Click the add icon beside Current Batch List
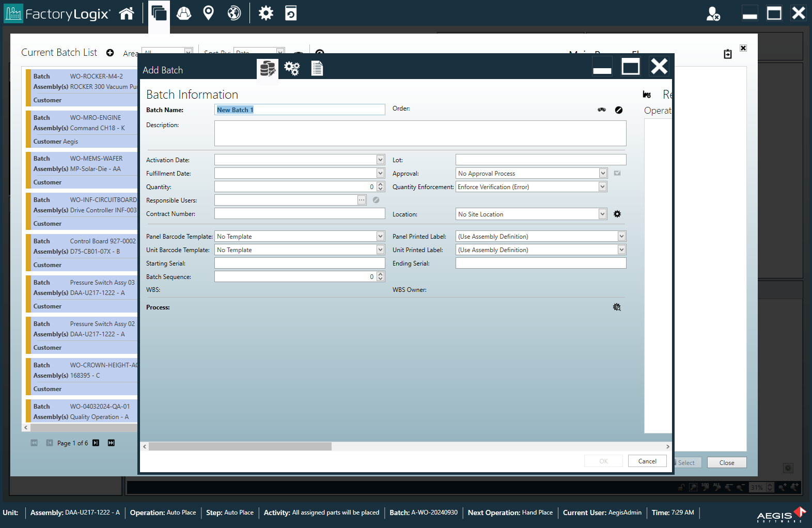 click(110, 53)
